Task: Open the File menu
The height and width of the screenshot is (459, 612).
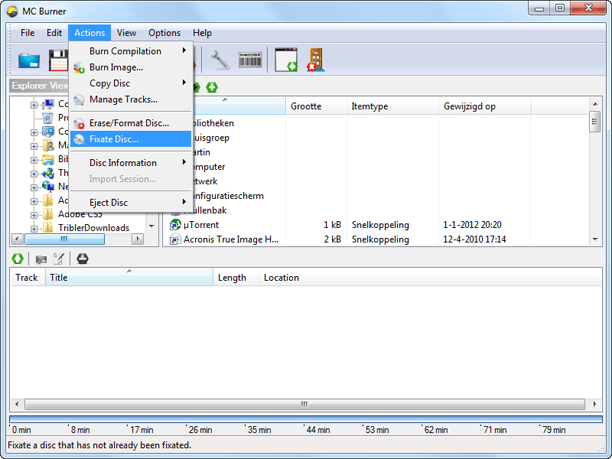Action: pos(27,33)
